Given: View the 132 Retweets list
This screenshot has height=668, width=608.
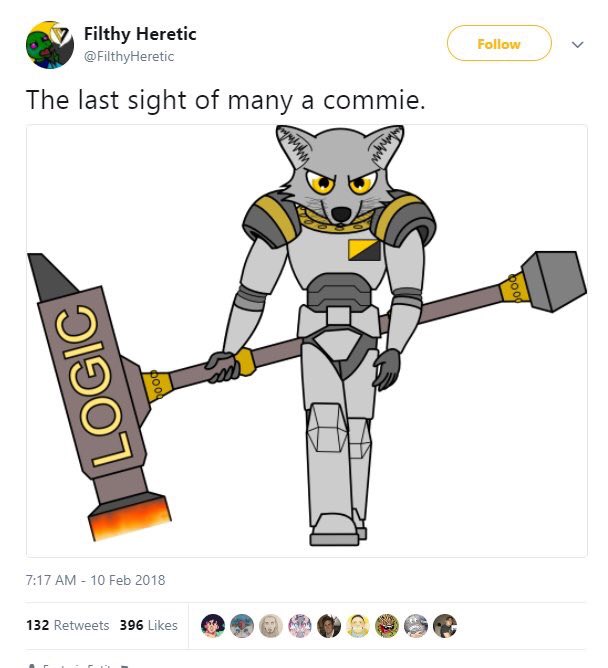Looking at the screenshot, I should pos(67,625).
